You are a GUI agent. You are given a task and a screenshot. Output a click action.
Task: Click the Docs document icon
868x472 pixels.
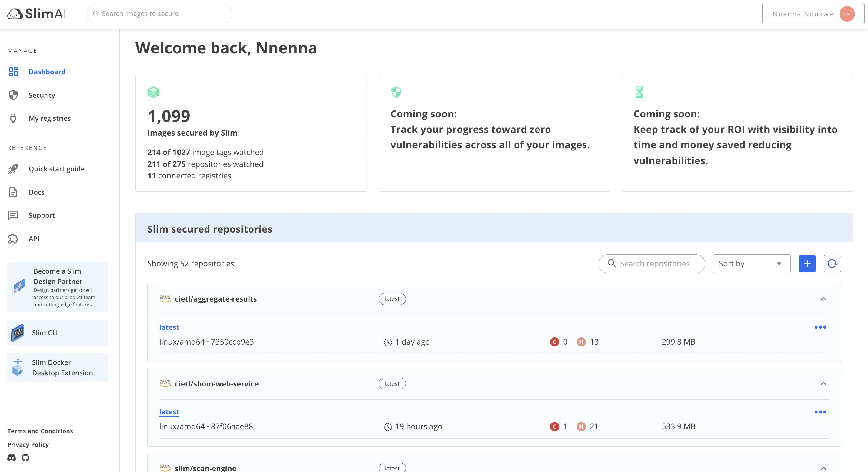(x=13, y=192)
